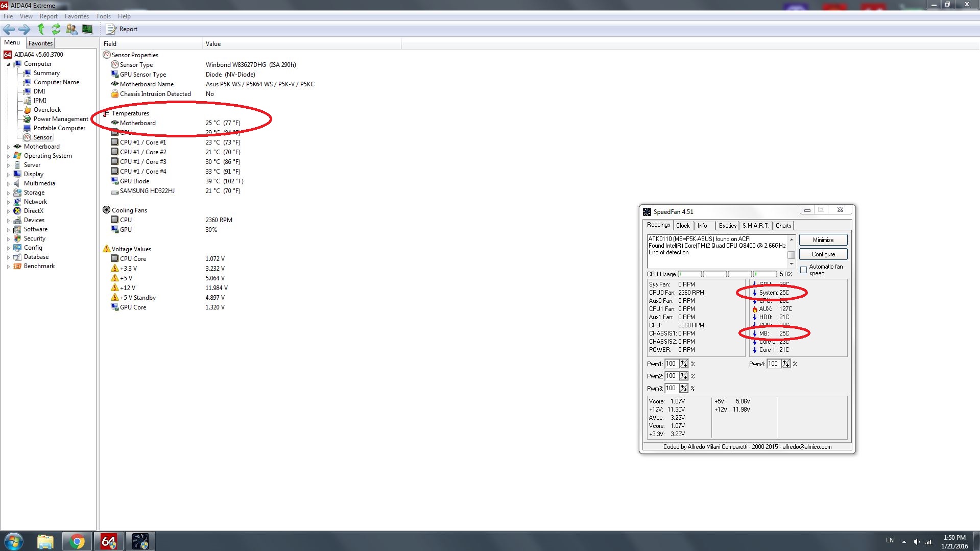Expand the Display tree node
Image resolution: width=980 pixels, height=551 pixels.
coord(8,175)
